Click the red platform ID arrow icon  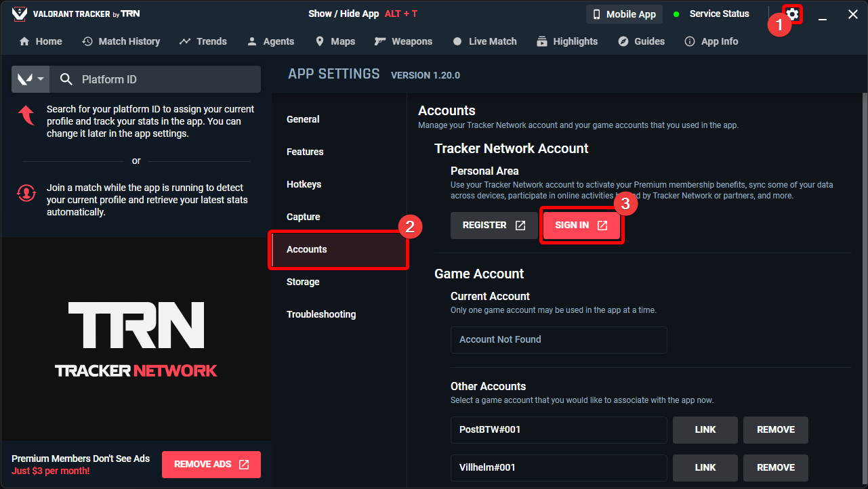(x=26, y=115)
